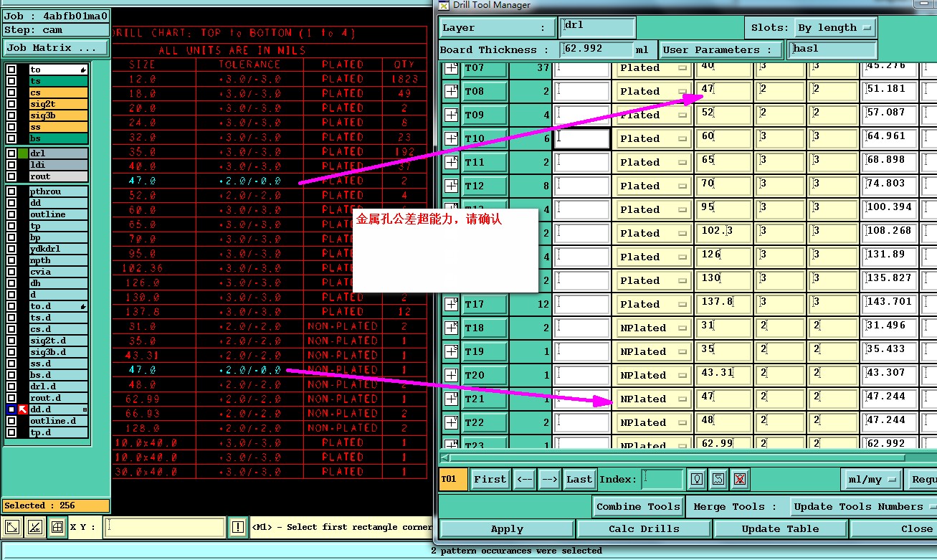Open the T17 Plated type dropdown
937x560 pixels.
click(653, 304)
